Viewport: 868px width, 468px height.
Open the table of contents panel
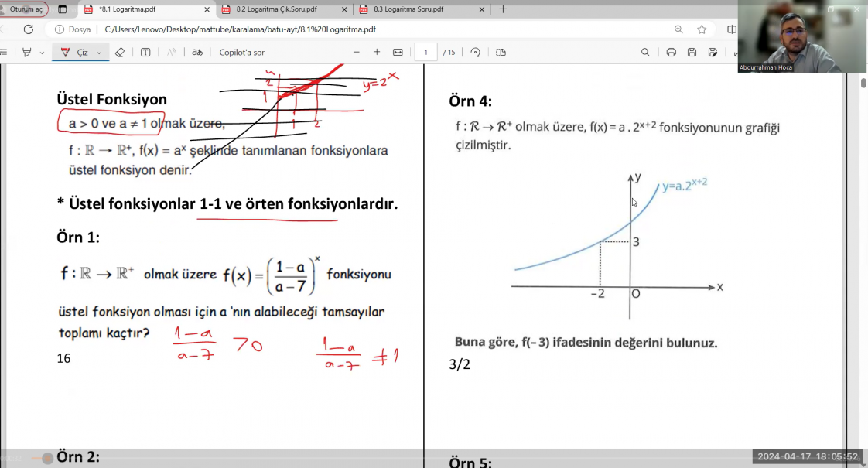click(x=5, y=52)
